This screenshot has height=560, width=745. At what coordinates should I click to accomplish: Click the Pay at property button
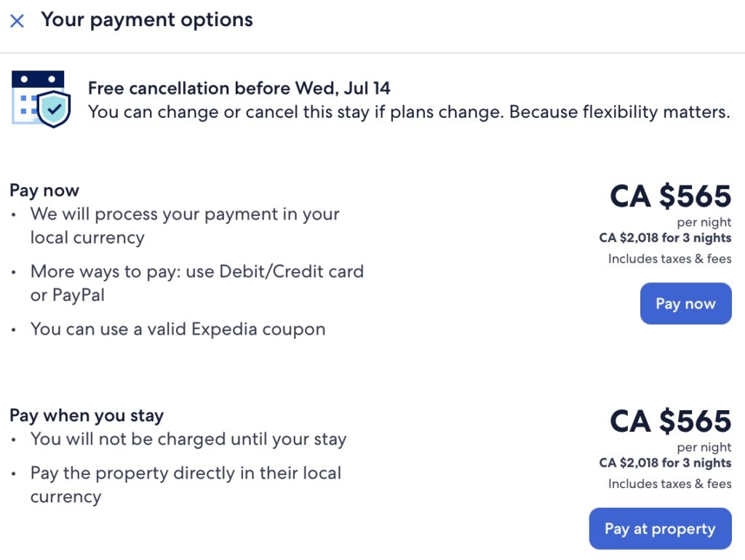point(659,529)
